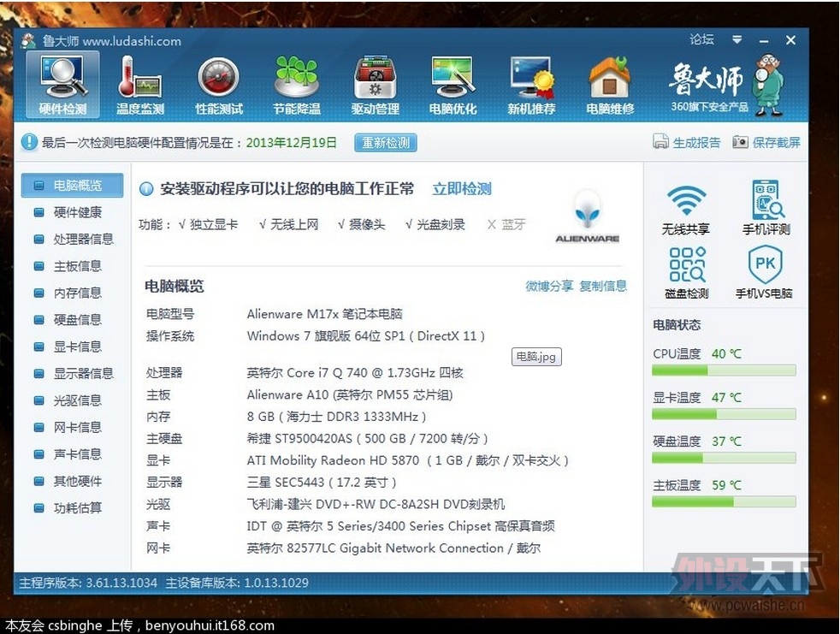Click the 微博分享 Weibo share link
The width and height of the screenshot is (840, 634).
[x=549, y=286]
